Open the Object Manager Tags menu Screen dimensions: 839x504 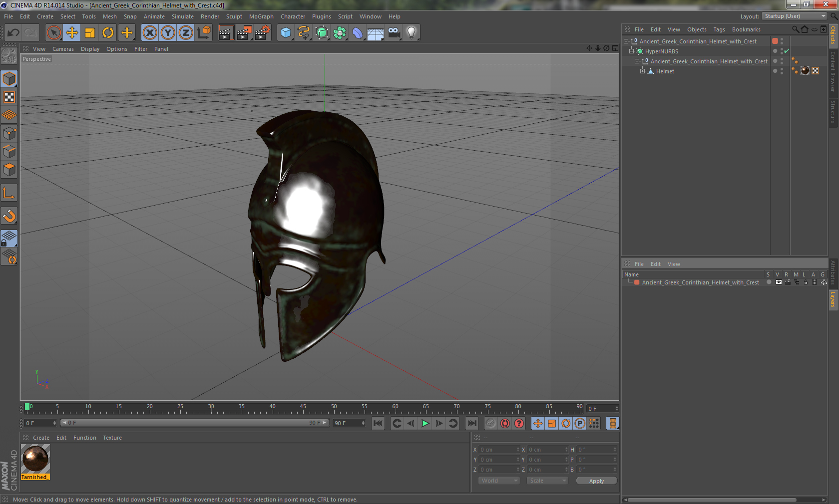(719, 29)
